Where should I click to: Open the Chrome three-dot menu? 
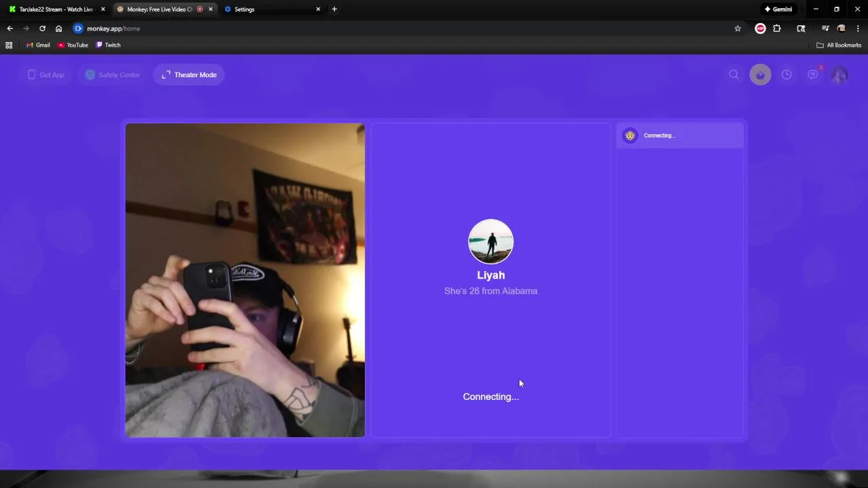coord(859,28)
